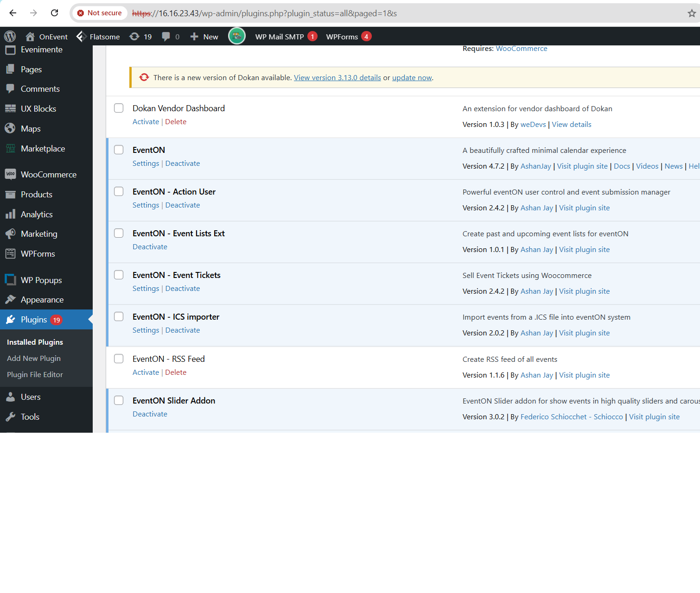This screenshot has width=700, height=593.
Task: Click the WP Popups icon in the sidebar
Action: coord(10,280)
